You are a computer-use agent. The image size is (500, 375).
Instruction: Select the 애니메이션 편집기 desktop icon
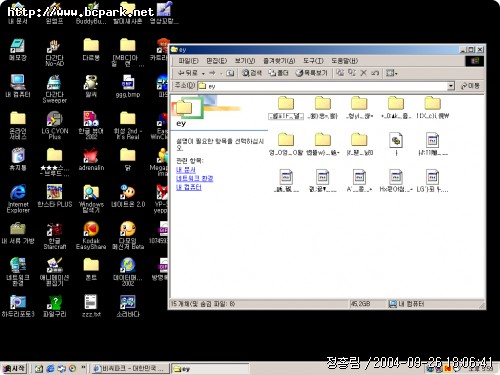[55, 272]
